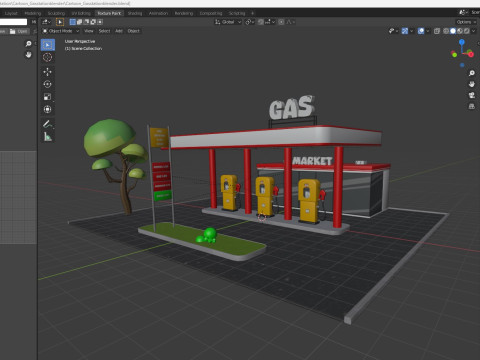The height and width of the screenshot is (360, 480).
Task: Open the Options dropdown
Action: point(466,22)
